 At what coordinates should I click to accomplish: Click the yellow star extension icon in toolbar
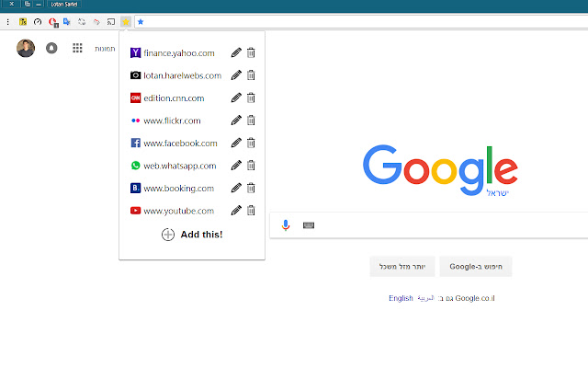(126, 22)
